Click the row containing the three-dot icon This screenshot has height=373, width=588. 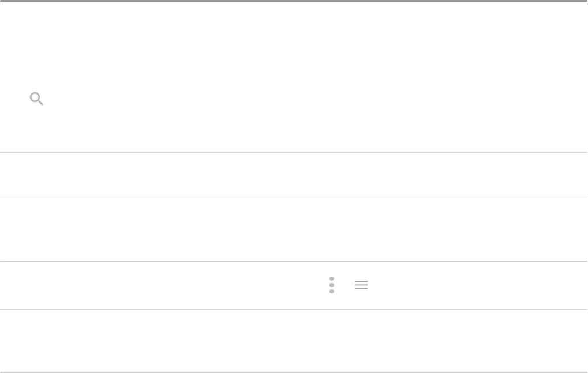point(173,285)
